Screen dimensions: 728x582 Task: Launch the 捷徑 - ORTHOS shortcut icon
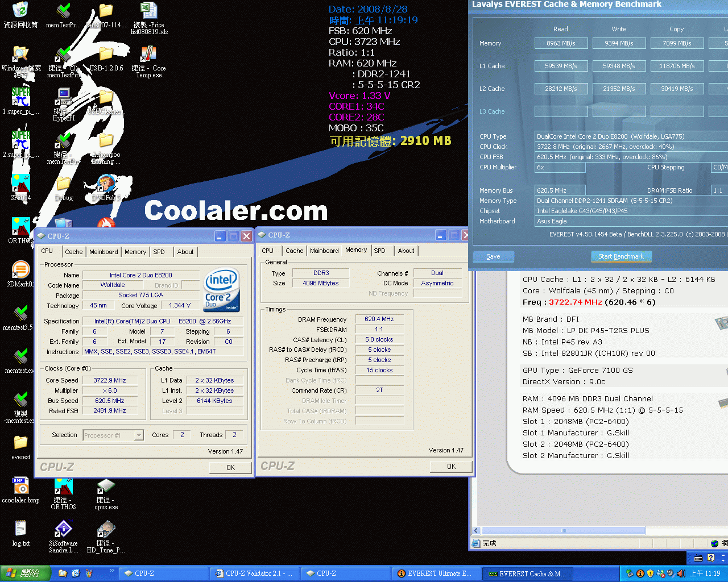(63, 485)
